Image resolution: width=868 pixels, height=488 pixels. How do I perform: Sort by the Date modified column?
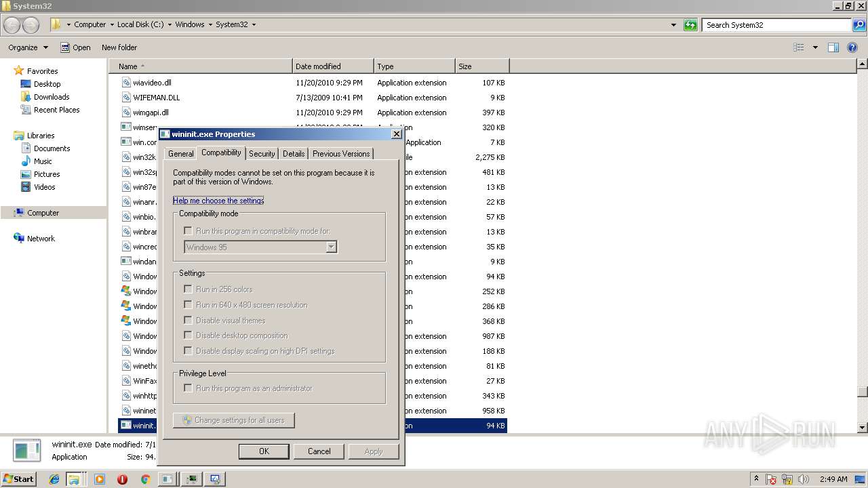[x=333, y=66]
